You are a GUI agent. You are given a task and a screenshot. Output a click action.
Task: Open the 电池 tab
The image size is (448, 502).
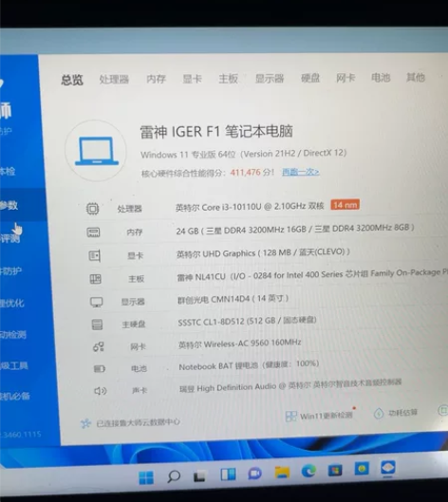381,77
